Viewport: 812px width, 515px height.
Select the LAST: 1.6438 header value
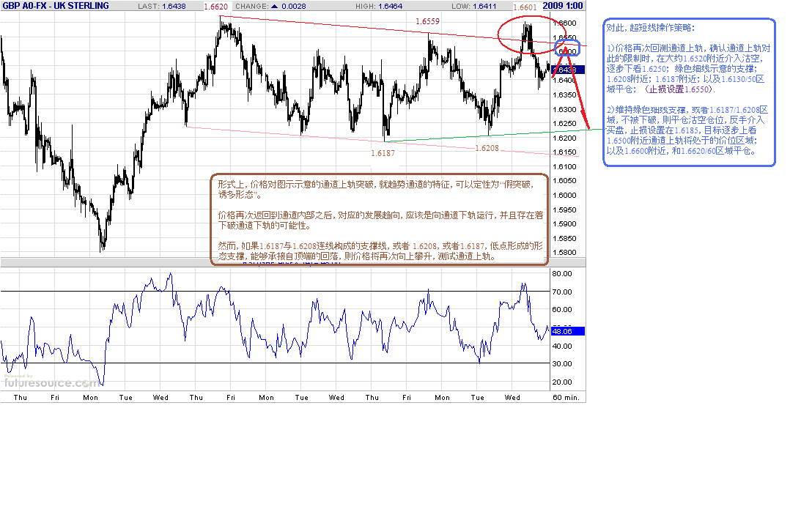pos(161,6)
